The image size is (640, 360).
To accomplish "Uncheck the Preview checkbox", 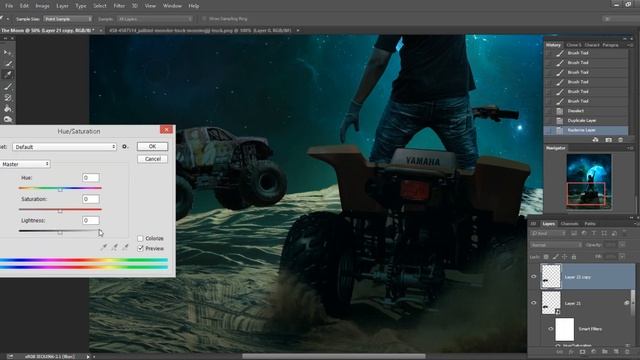I will coord(140,248).
